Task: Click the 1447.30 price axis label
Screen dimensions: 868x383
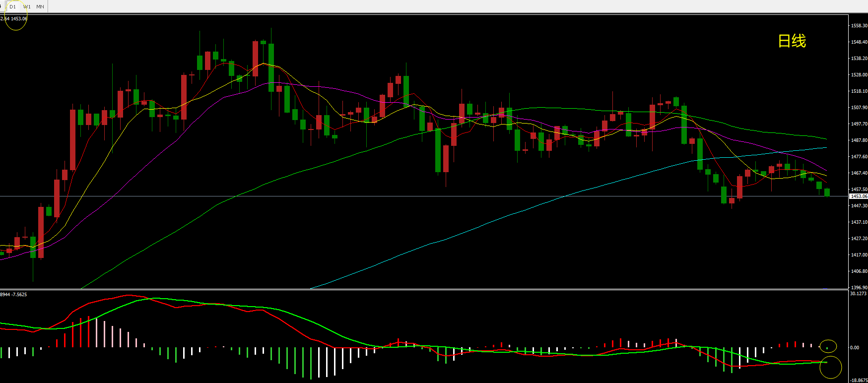Action: click(859, 205)
